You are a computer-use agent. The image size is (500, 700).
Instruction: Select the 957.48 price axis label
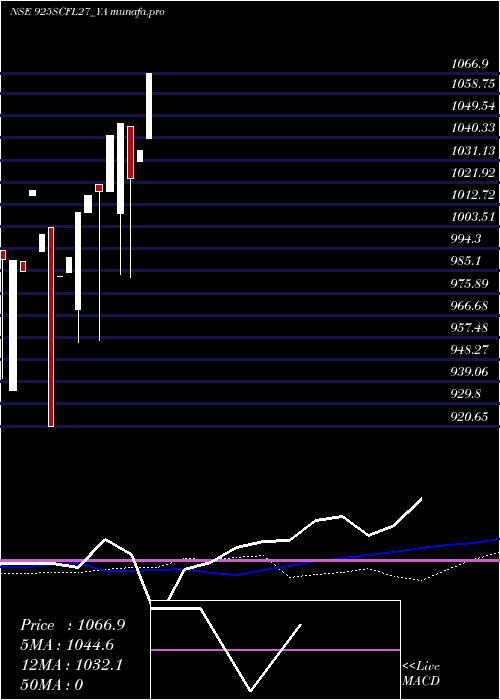(x=470, y=327)
